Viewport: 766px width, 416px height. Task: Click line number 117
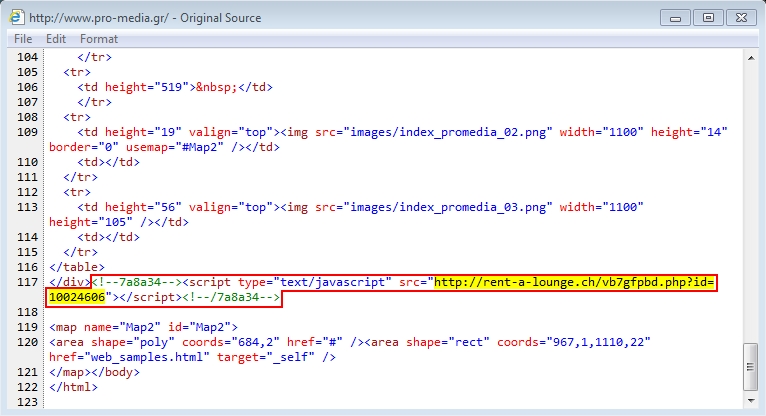(x=27, y=282)
